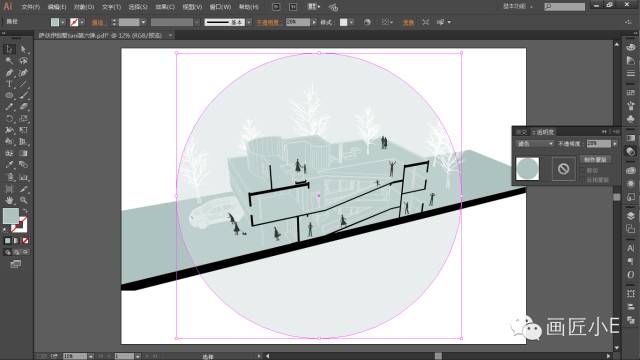
Task: Open the Symbols panel from the dock
Action: coord(631,119)
